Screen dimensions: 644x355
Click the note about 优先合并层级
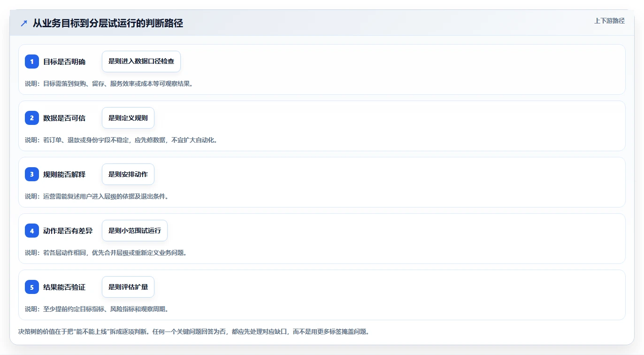(106, 253)
